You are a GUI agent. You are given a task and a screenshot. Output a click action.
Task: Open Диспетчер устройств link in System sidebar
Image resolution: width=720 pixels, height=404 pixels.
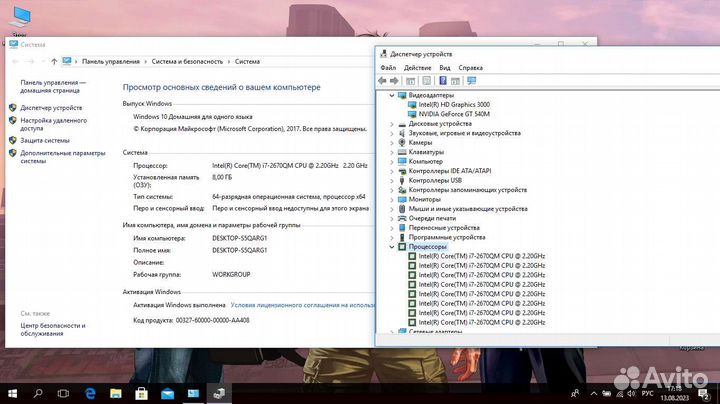click(x=51, y=108)
